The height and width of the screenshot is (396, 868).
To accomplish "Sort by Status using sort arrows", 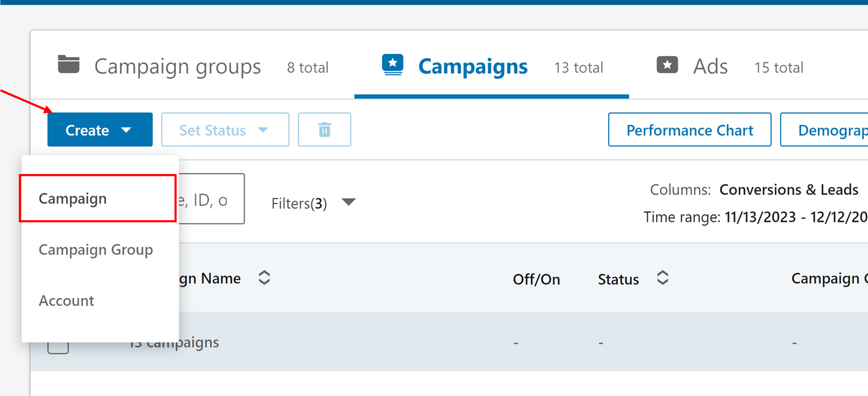I will [x=662, y=278].
